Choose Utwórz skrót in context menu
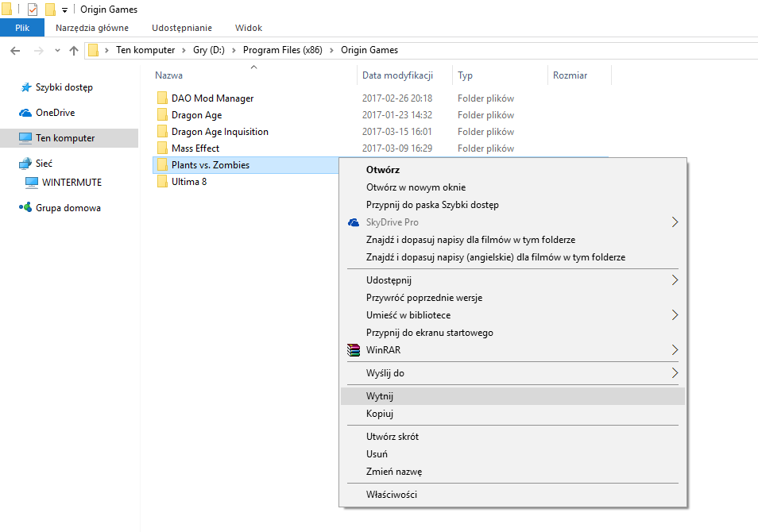Screen dimensions: 758x532 tap(513, 437)
